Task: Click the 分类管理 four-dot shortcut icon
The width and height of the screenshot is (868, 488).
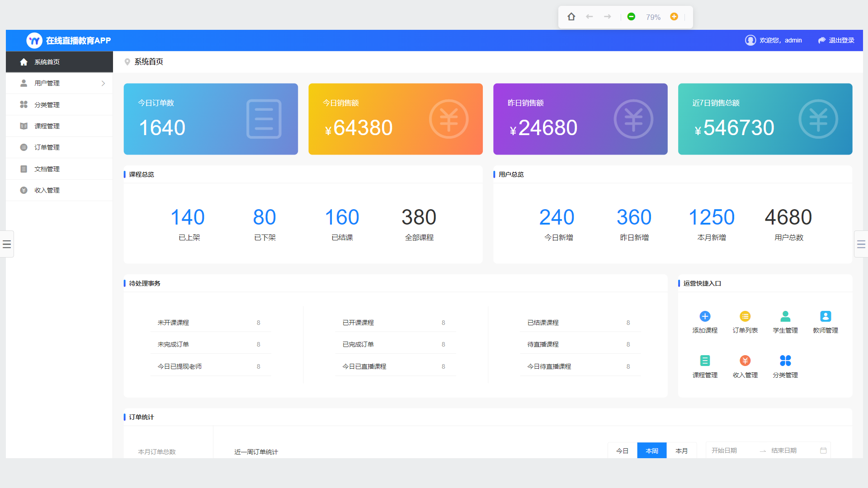Action: (x=785, y=361)
